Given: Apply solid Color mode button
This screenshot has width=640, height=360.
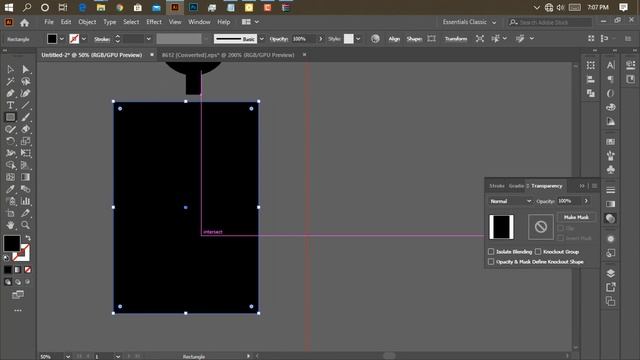Looking at the screenshot, I should click(x=8, y=270).
